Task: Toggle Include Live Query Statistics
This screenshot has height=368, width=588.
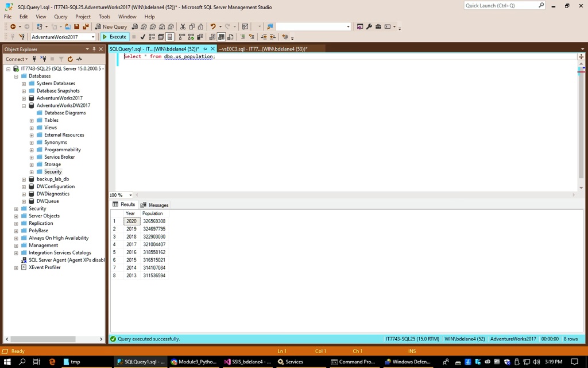Action: point(191,37)
